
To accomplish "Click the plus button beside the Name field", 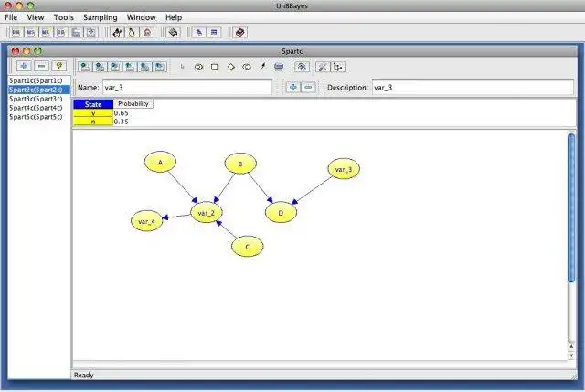I will [293, 88].
